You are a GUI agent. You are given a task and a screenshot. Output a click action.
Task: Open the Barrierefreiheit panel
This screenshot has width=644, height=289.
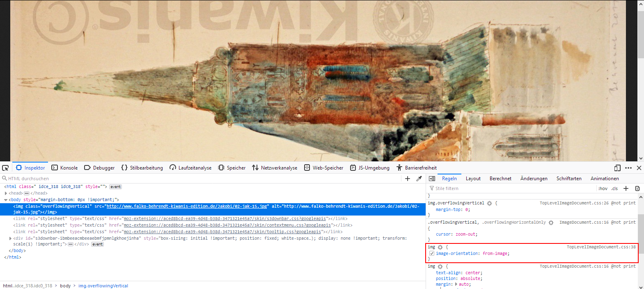pyautogui.click(x=416, y=168)
